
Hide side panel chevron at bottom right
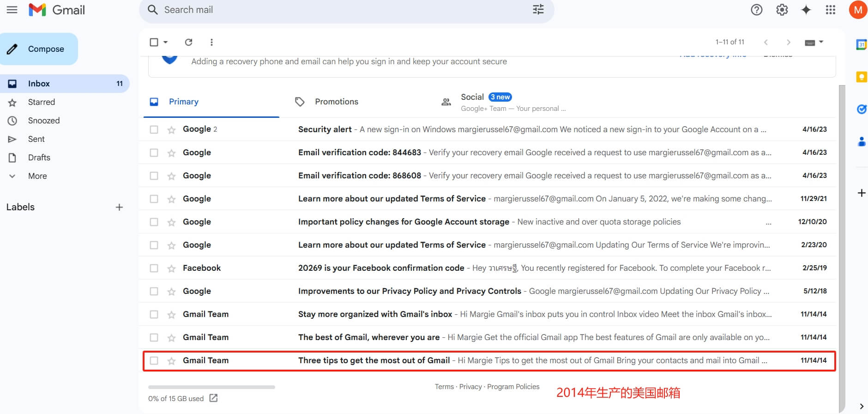[862, 406]
